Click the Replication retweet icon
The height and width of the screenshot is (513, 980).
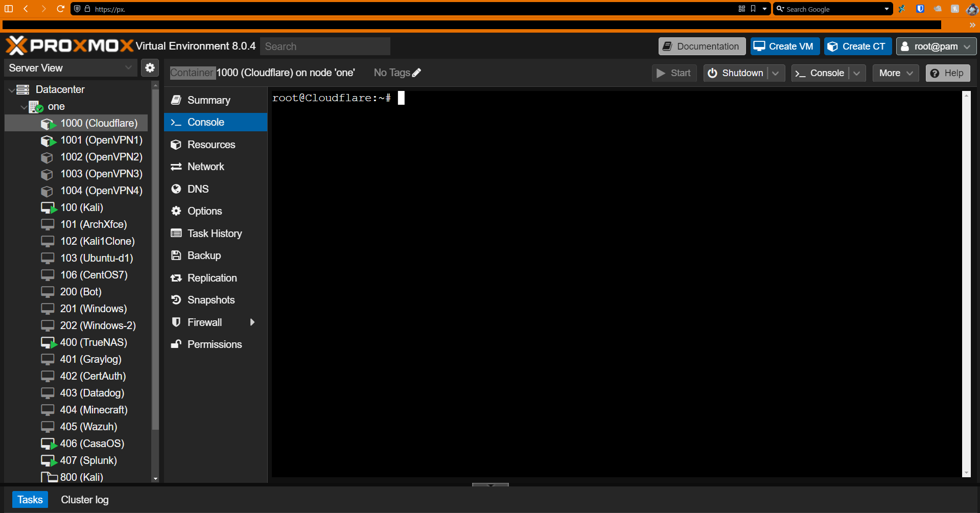pos(176,278)
